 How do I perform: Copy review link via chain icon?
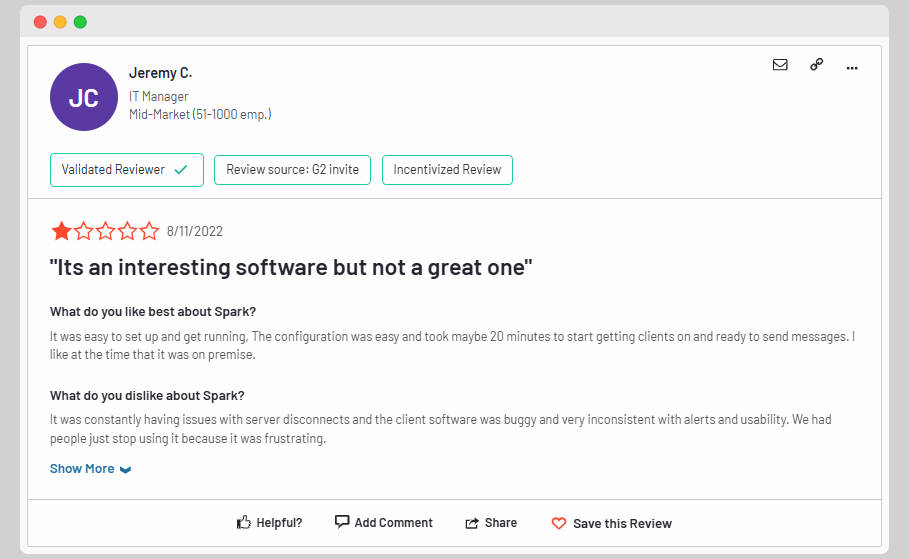pyautogui.click(x=816, y=64)
